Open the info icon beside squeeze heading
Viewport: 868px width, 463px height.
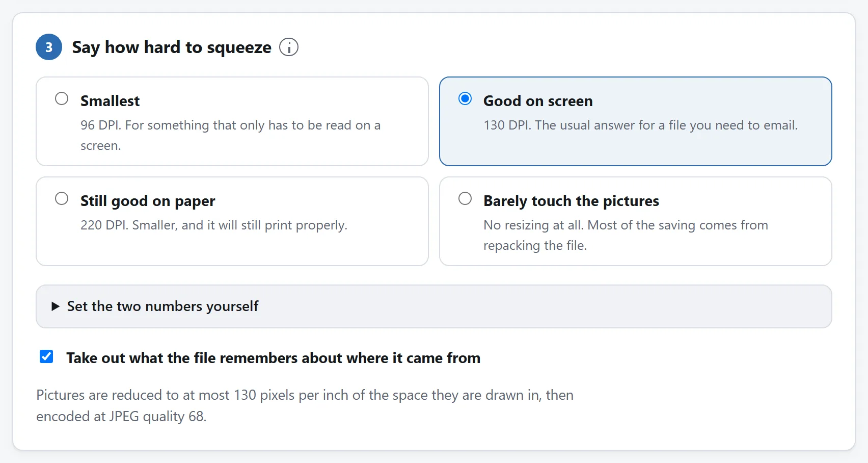289,47
